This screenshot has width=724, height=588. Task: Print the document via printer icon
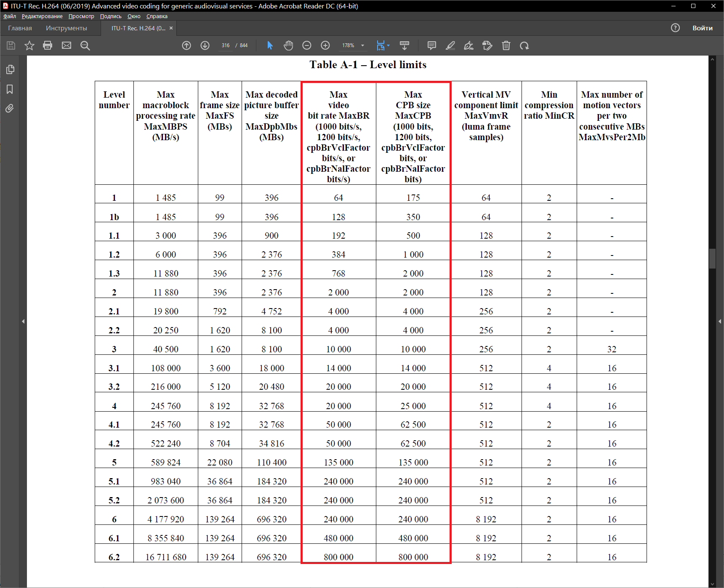tap(48, 45)
